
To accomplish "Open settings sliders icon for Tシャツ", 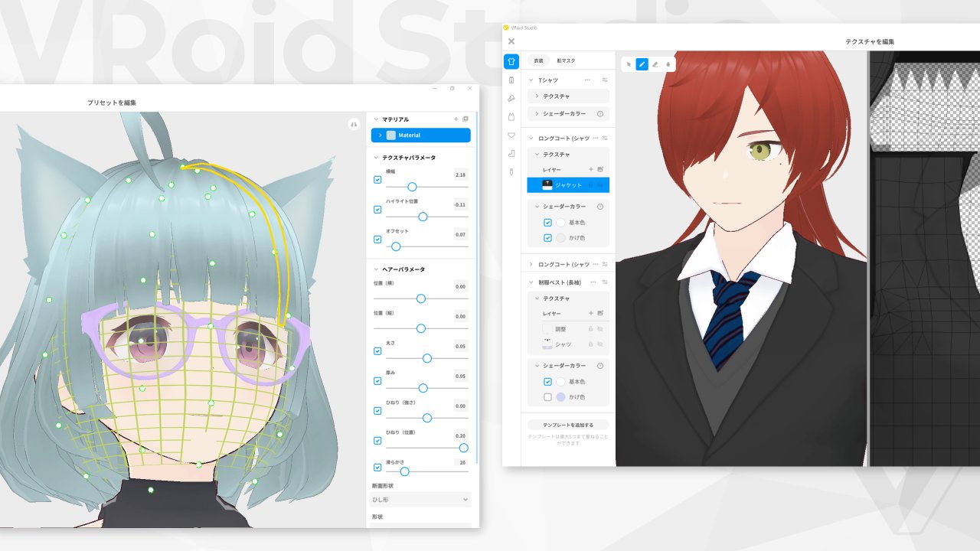I will [605, 80].
